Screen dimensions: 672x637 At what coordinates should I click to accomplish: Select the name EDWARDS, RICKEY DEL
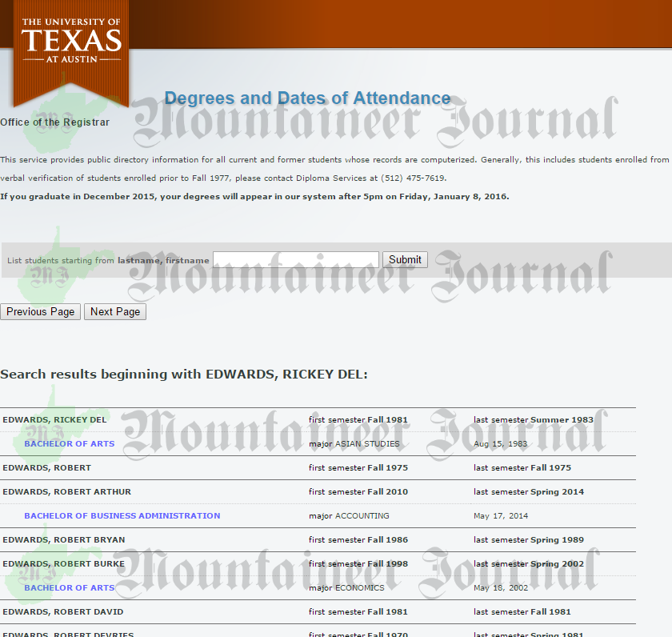pyautogui.click(x=54, y=419)
